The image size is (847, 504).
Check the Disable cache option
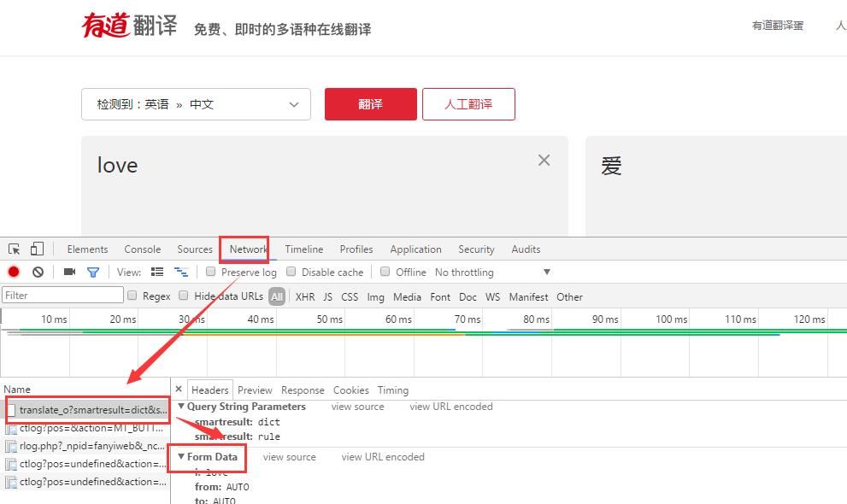pos(290,272)
